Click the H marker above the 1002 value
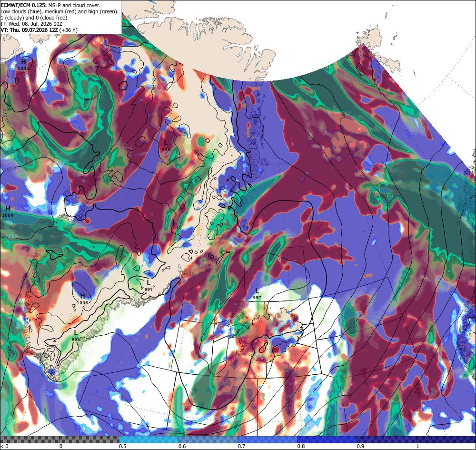476x450 pixels. pos(23,62)
